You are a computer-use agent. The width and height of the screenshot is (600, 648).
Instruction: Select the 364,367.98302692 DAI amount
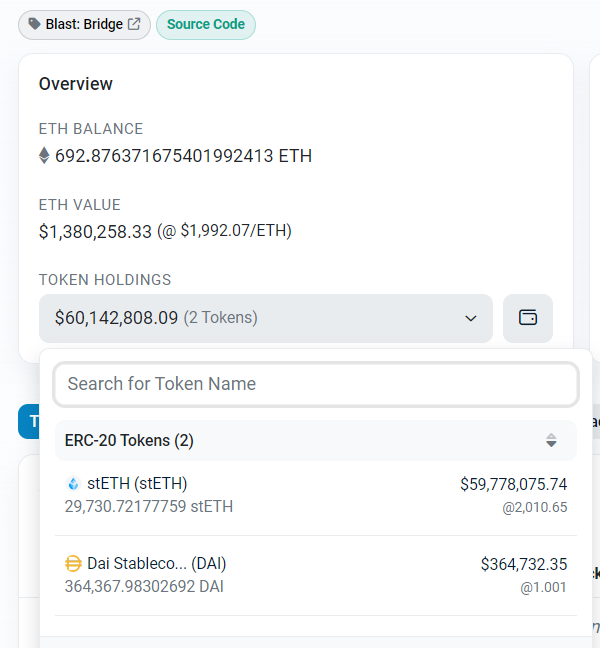pos(144,586)
